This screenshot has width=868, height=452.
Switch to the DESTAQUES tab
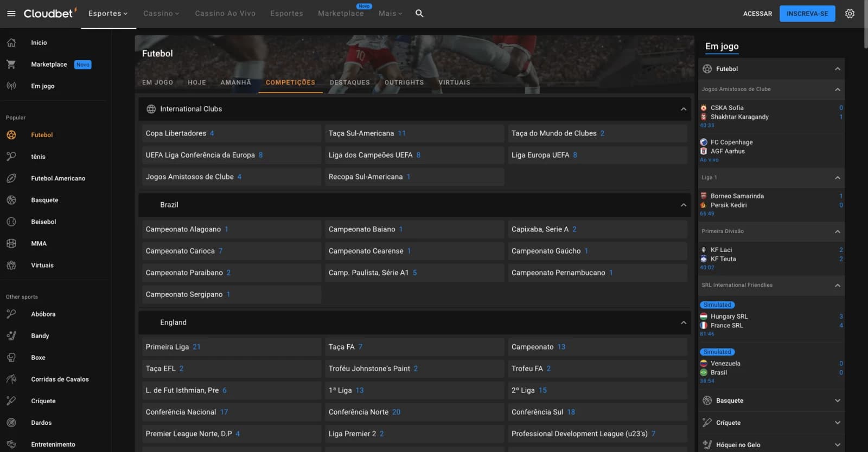tap(350, 82)
